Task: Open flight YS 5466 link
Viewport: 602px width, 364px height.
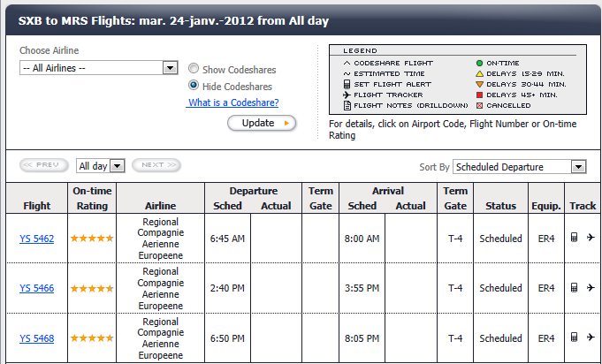Action: pos(37,288)
